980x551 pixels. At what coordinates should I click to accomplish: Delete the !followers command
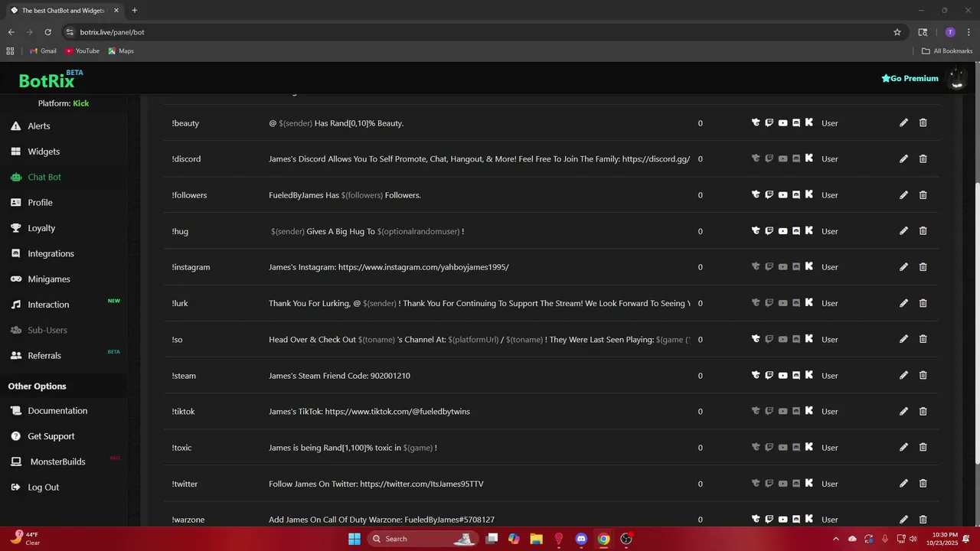tap(923, 194)
